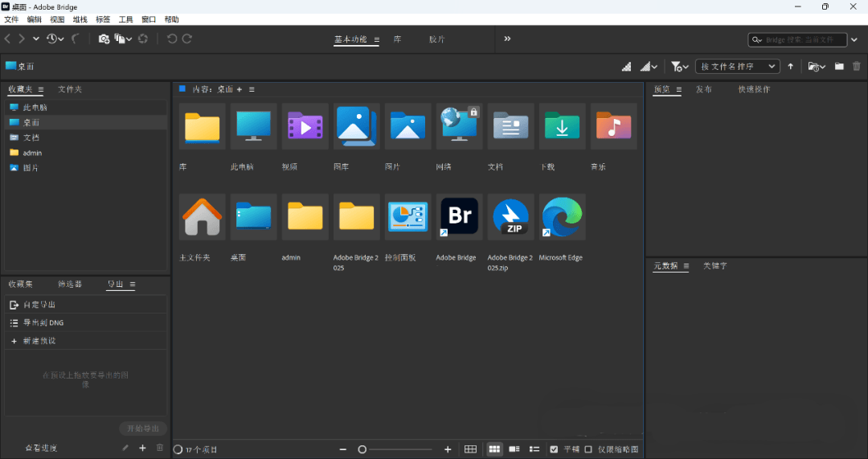The image size is (868, 459).
Task: Open 导出 panel menu
Action: pyautogui.click(x=133, y=284)
